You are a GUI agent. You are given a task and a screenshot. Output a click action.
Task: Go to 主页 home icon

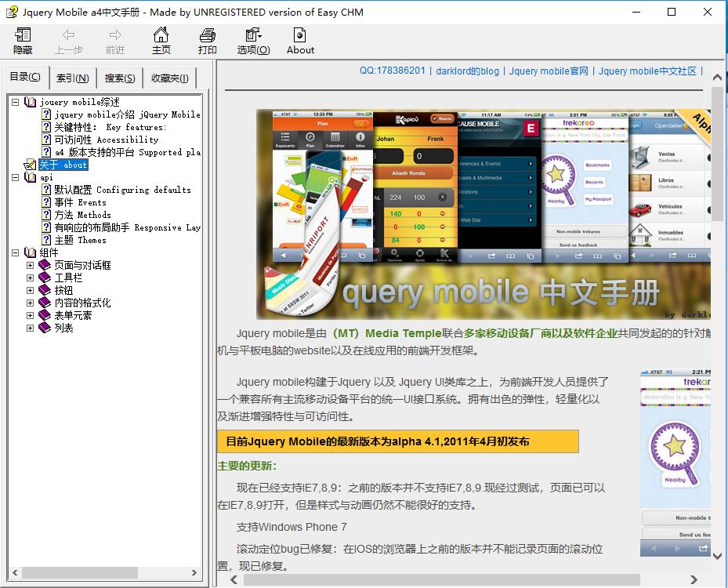161,34
